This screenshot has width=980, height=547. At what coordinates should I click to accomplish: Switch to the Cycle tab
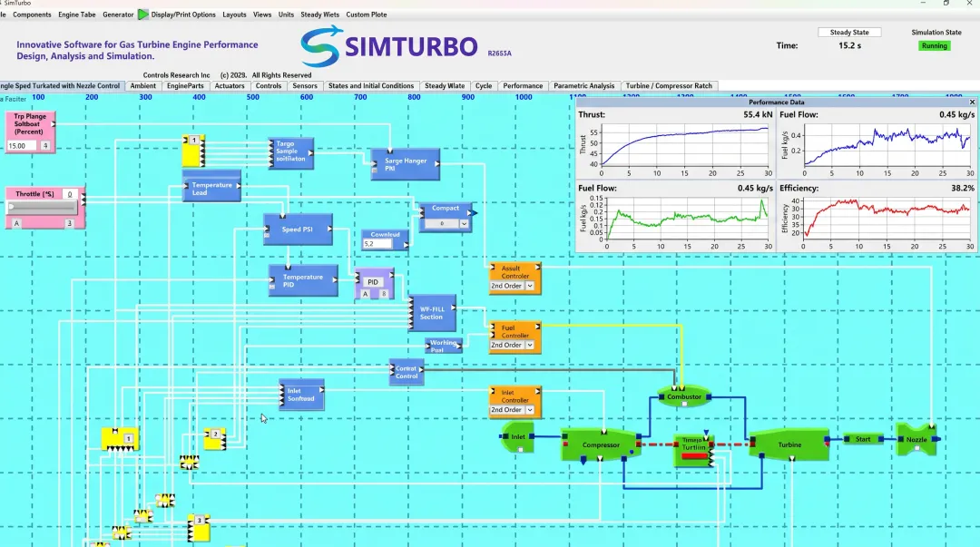pos(483,85)
